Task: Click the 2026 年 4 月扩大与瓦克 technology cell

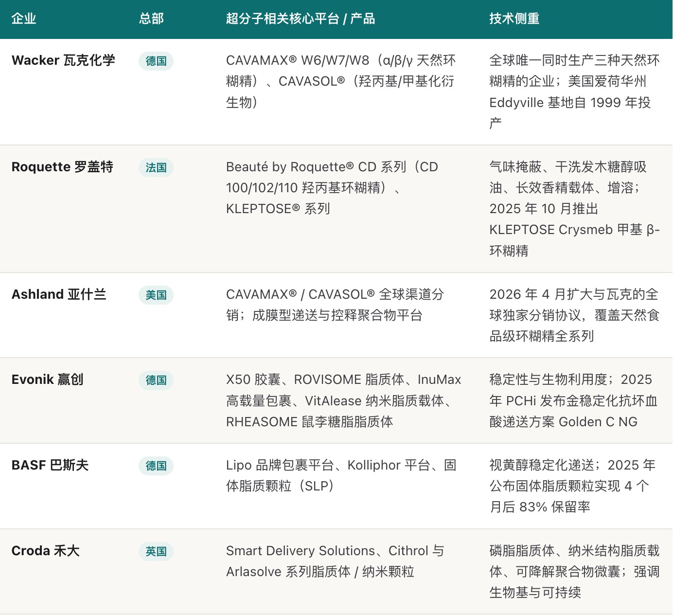Action: click(575, 315)
